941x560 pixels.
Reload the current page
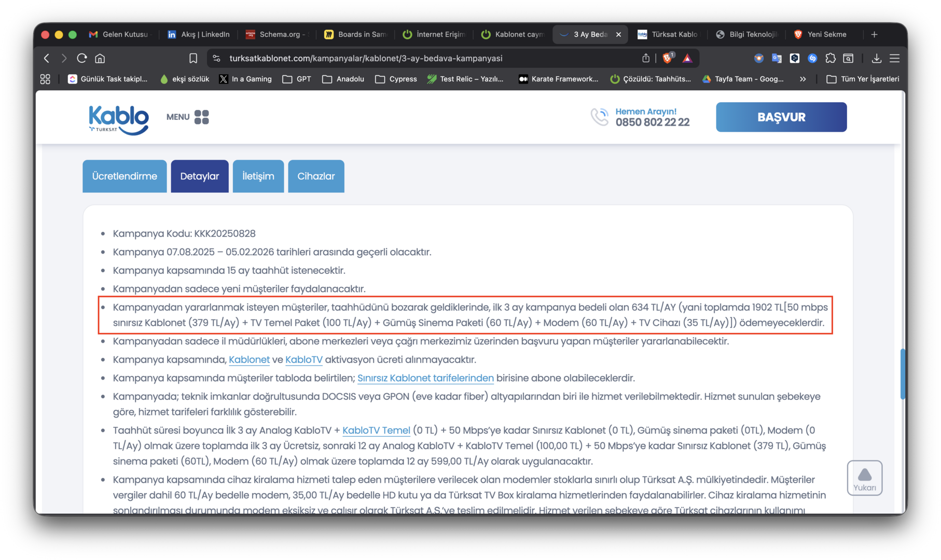[81, 58]
